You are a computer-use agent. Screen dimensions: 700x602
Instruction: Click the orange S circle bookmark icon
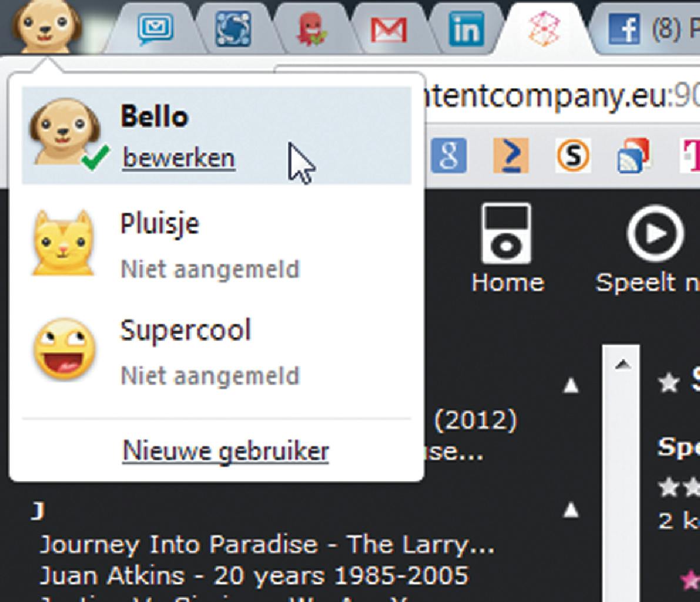pos(572,156)
